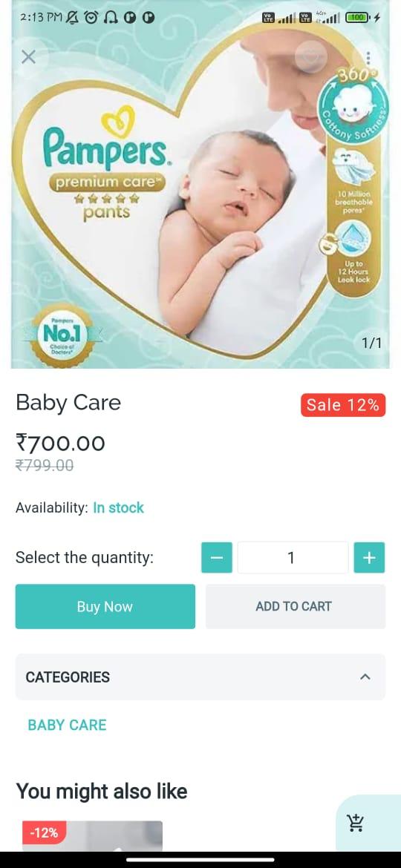The height and width of the screenshot is (868, 401).
Task: Tap the battery status icon
Action: click(x=358, y=18)
